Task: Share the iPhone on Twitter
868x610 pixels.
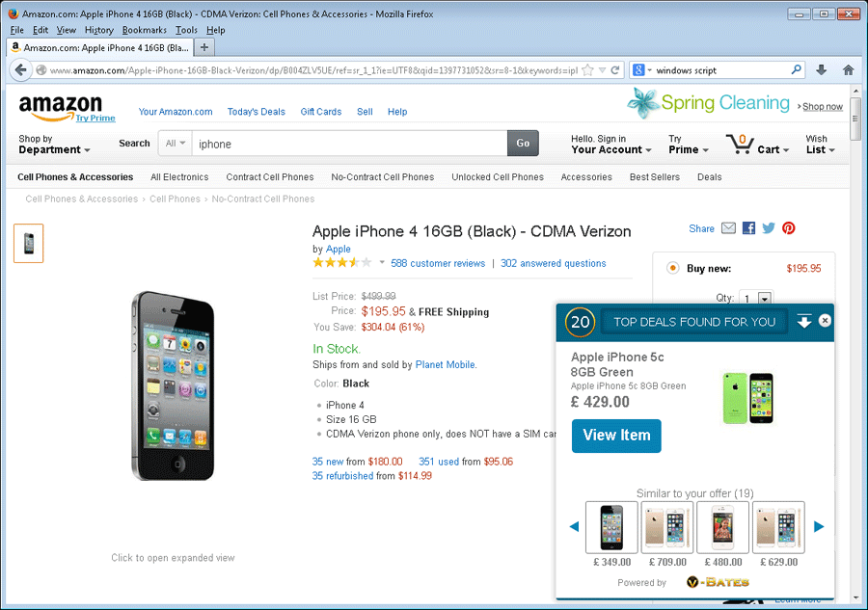Action: (x=769, y=228)
